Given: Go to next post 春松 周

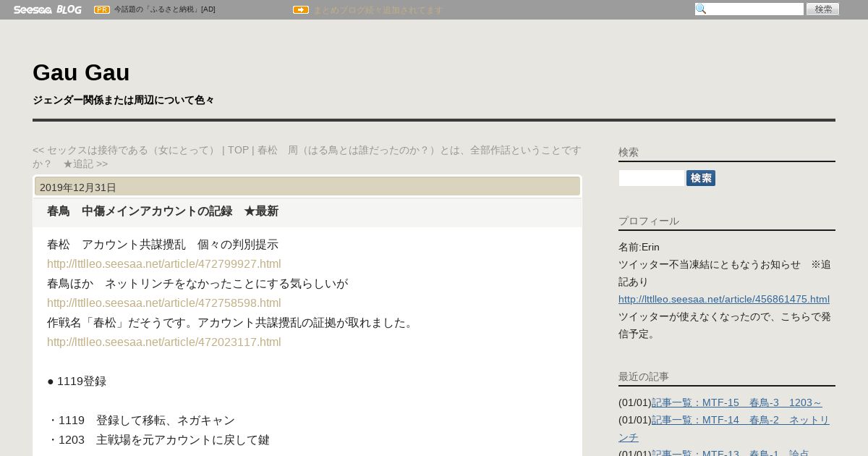Looking at the screenshot, I should coord(307,157).
